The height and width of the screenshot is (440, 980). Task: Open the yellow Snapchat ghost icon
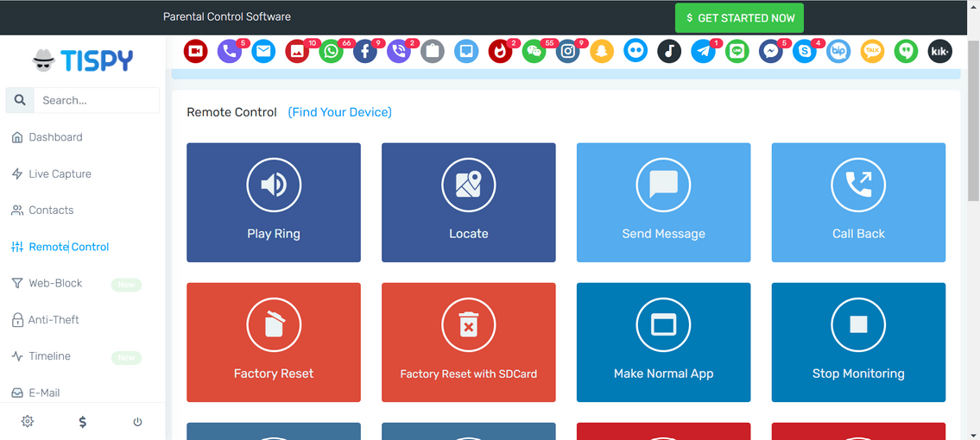(602, 51)
